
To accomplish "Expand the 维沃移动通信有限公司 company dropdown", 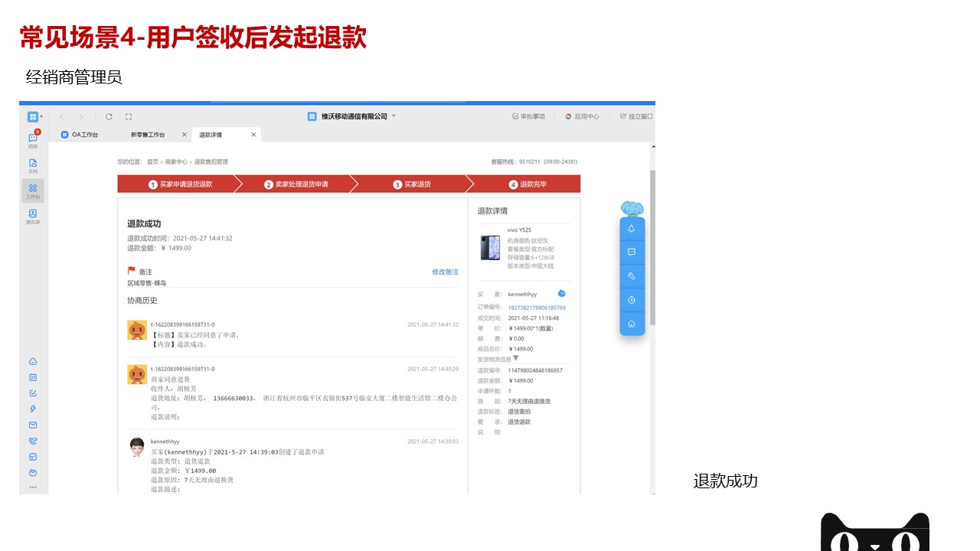I will click(394, 116).
